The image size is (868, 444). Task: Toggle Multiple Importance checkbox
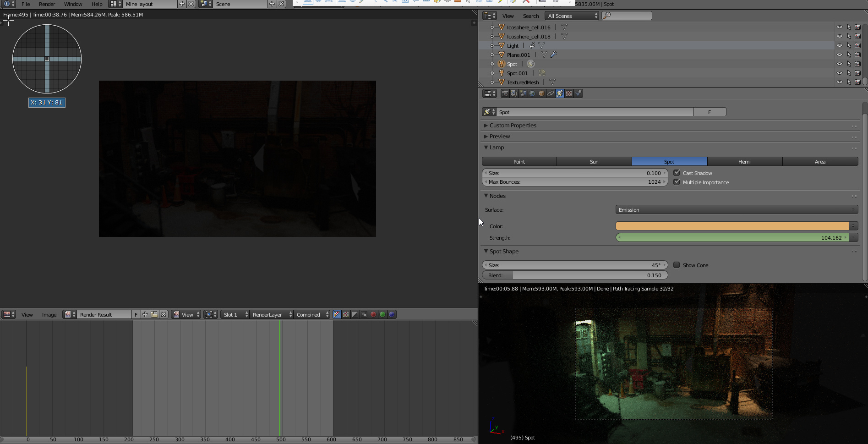[677, 182]
